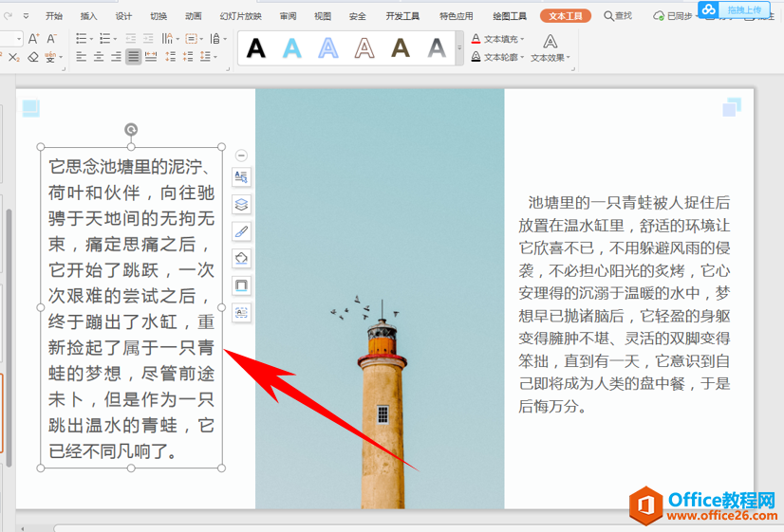Click the 查找 search button

[x=618, y=16]
